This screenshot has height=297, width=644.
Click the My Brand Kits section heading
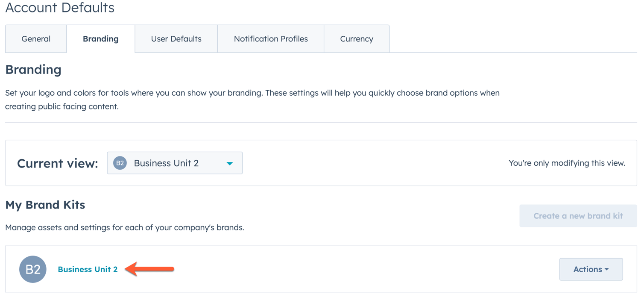45,205
